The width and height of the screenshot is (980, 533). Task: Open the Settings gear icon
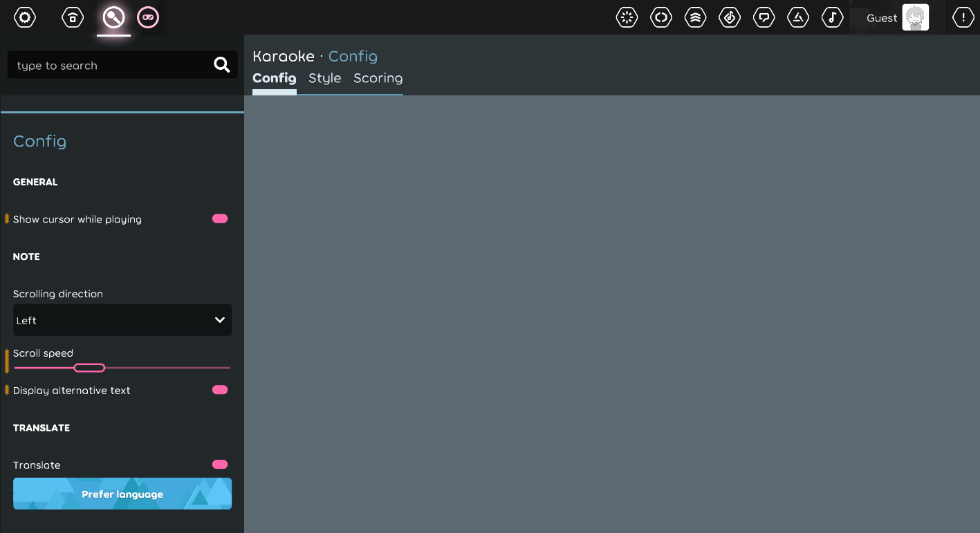coord(24,17)
